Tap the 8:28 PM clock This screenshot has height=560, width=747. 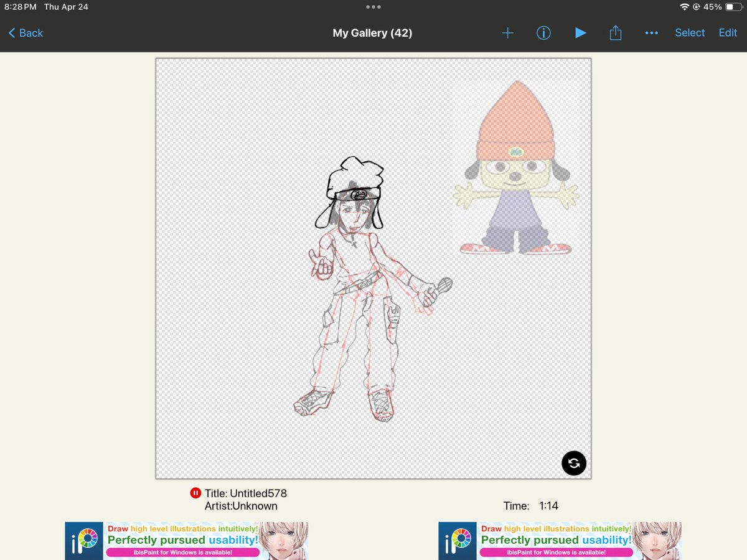point(21,7)
